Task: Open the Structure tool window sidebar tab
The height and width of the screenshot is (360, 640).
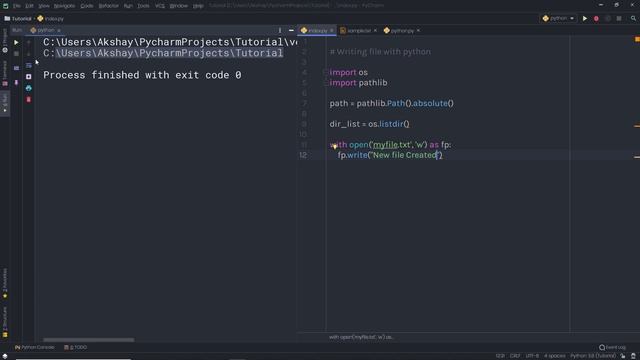Action: click(x=5, y=322)
